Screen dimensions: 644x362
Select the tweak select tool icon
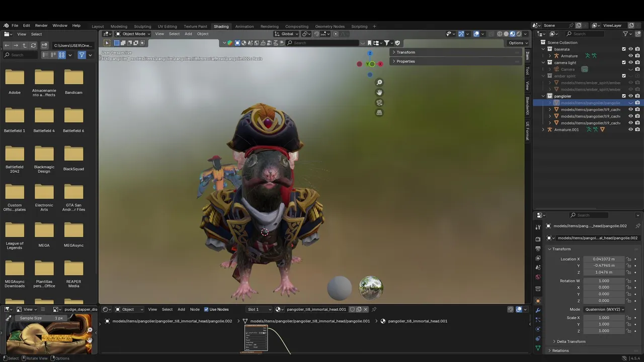[107, 43]
